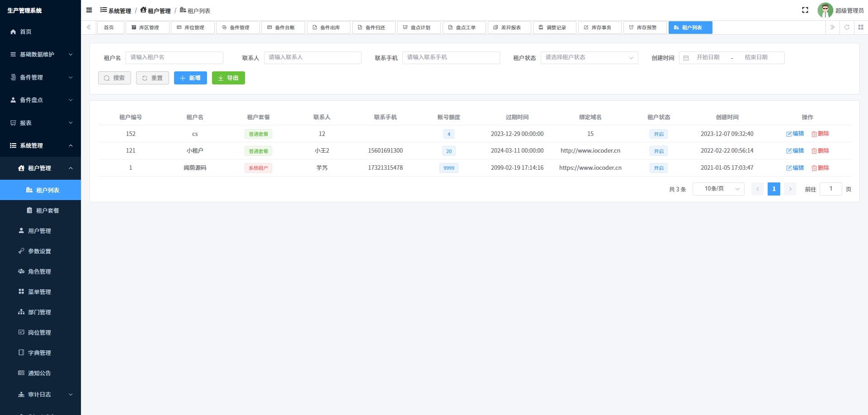Click the 结束日期 date input
Screen dimensions: 868x415
coord(757,58)
